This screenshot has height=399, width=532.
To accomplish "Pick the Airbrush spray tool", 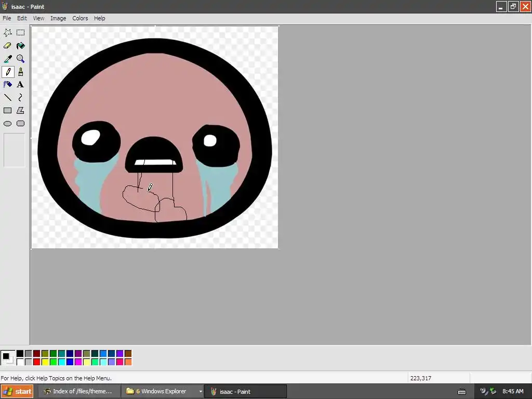I will coord(7,85).
